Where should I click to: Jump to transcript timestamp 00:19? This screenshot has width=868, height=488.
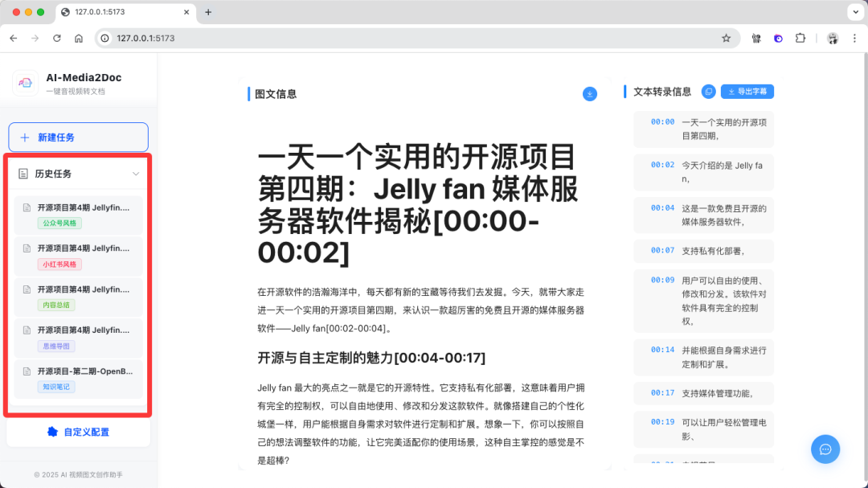662,421
